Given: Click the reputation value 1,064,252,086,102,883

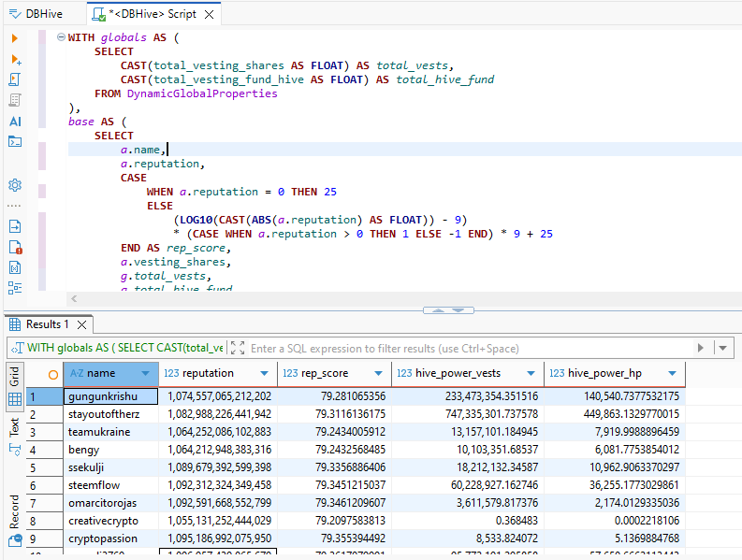Looking at the screenshot, I should tap(220, 432).
